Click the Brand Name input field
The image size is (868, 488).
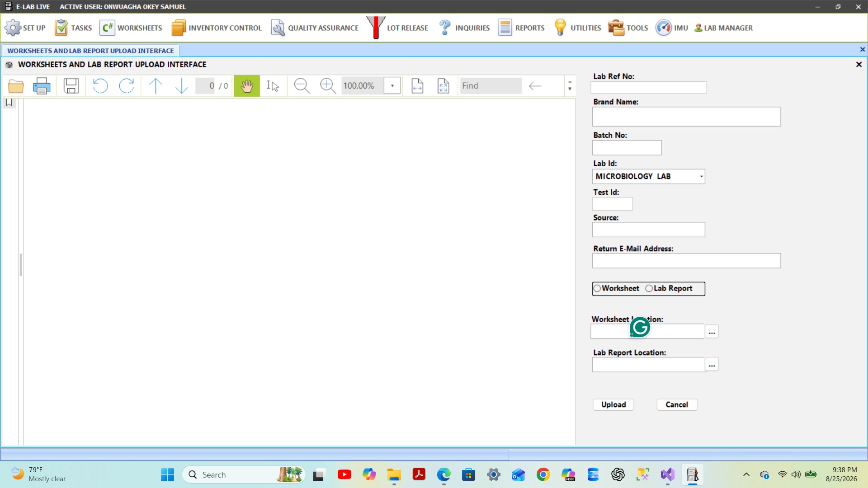click(x=686, y=117)
